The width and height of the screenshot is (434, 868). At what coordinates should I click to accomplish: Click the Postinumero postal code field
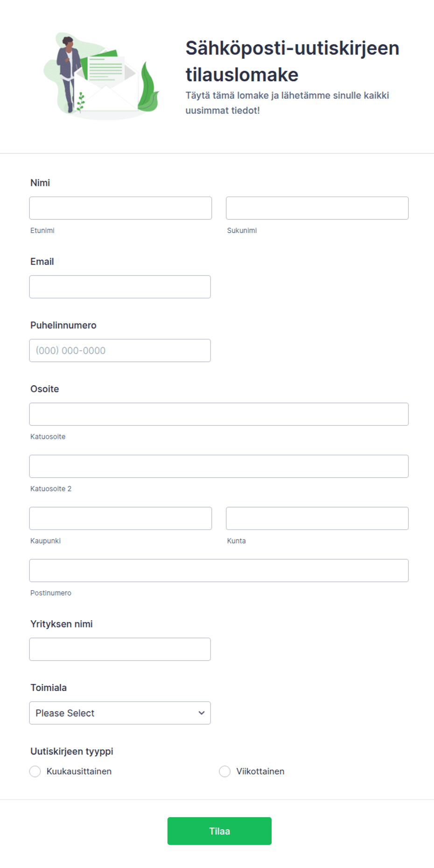219,571
